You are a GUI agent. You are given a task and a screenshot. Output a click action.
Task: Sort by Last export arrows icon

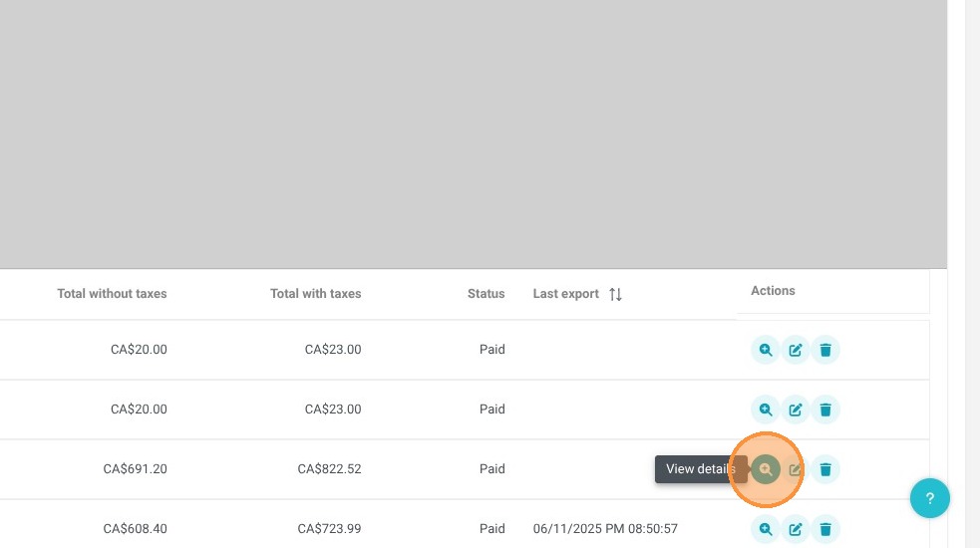click(616, 294)
